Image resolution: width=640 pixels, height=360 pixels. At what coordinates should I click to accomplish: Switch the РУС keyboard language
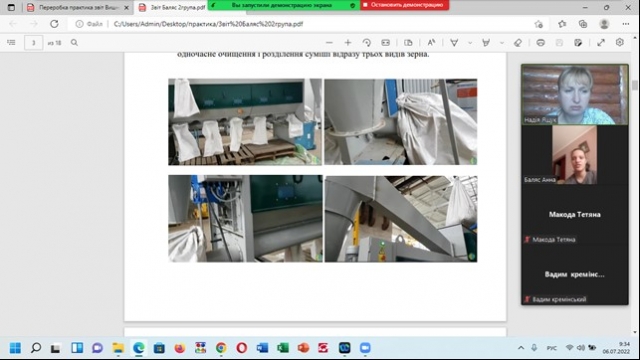point(551,348)
